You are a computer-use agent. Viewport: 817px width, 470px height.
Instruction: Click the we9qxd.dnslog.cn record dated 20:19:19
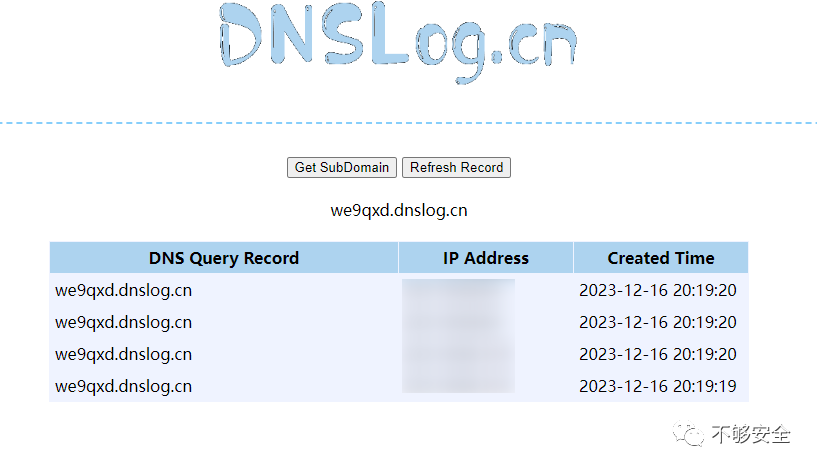(x=123, y=386)
